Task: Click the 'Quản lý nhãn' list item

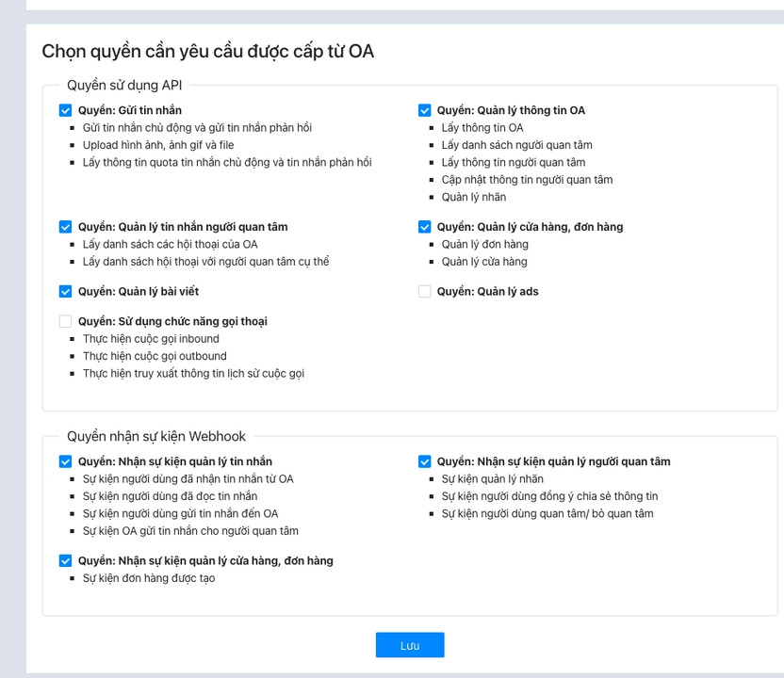Action: point(473,197)
